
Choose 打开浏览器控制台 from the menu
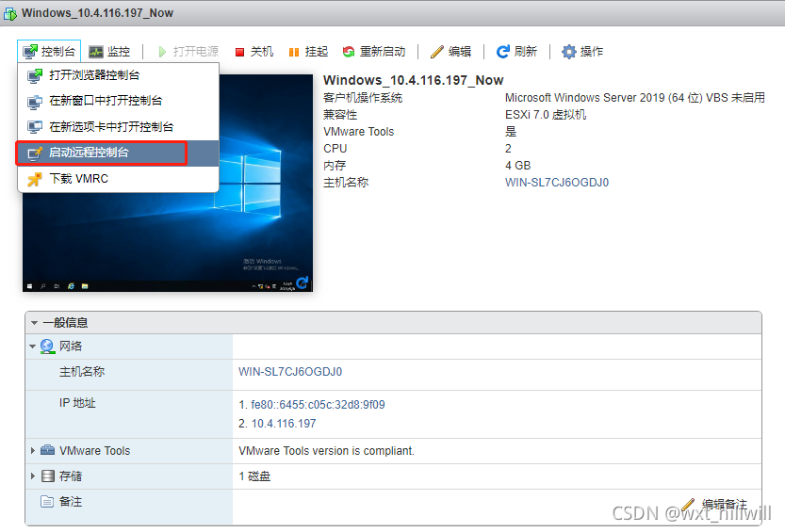pyautogui.click(x=118, y=75)
